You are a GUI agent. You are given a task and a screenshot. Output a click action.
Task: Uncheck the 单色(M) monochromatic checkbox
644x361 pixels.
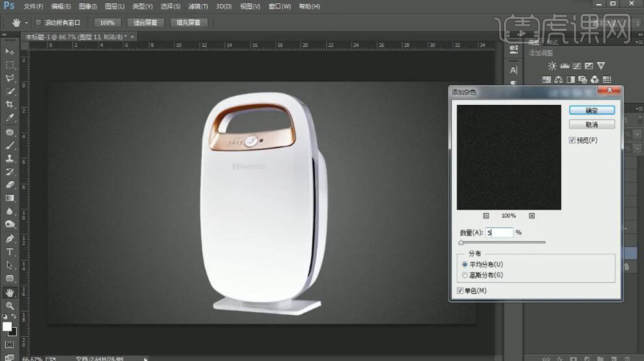461,291
